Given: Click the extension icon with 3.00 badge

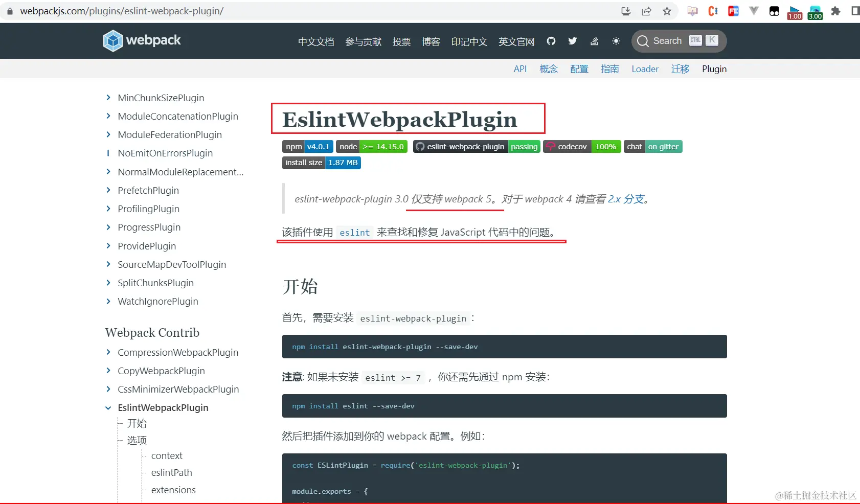Looking at the screenshot, I should (x=815, y=12).
